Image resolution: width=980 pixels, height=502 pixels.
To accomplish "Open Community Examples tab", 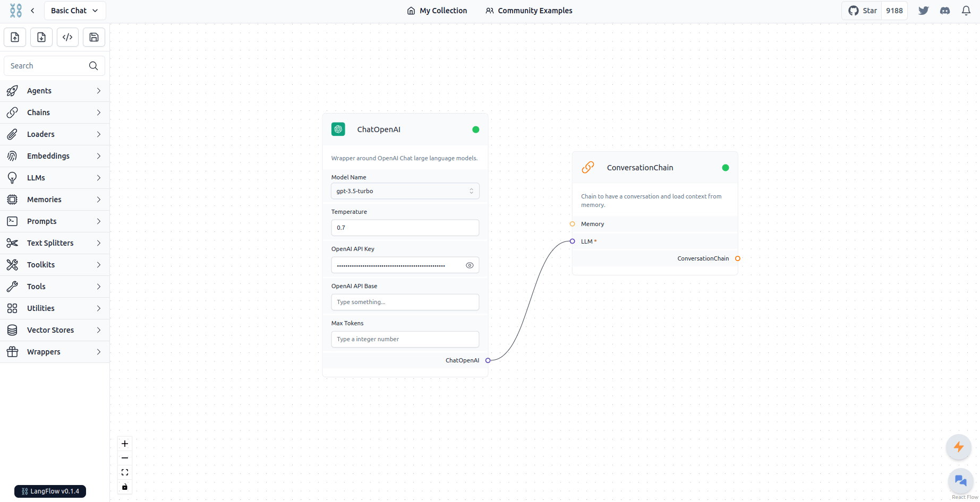I will pyautogui.click(x=529, y=11).
